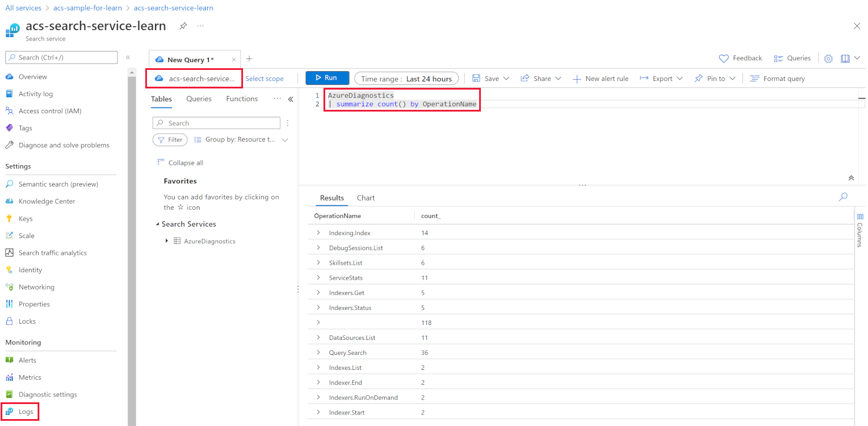Open Scale settings
This screenshot has height=426, width=868.
click(26, 236)
